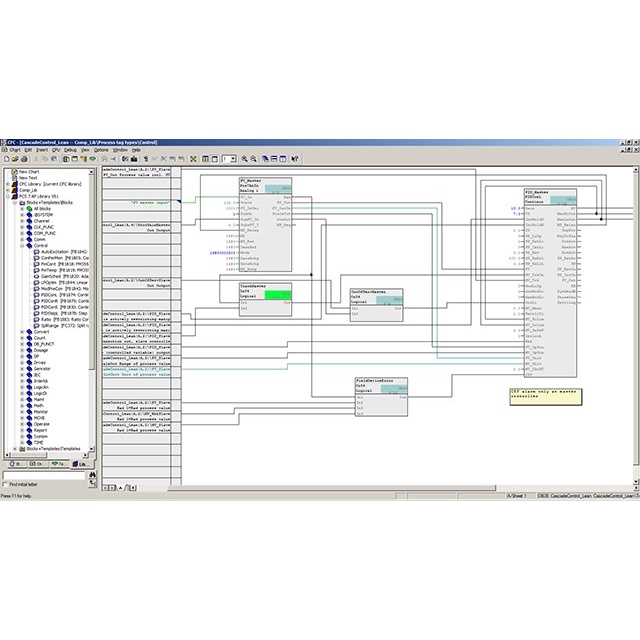Expand the Comp_Lib library node
This screenshot has height=640, width=640.
pos(7,190)
